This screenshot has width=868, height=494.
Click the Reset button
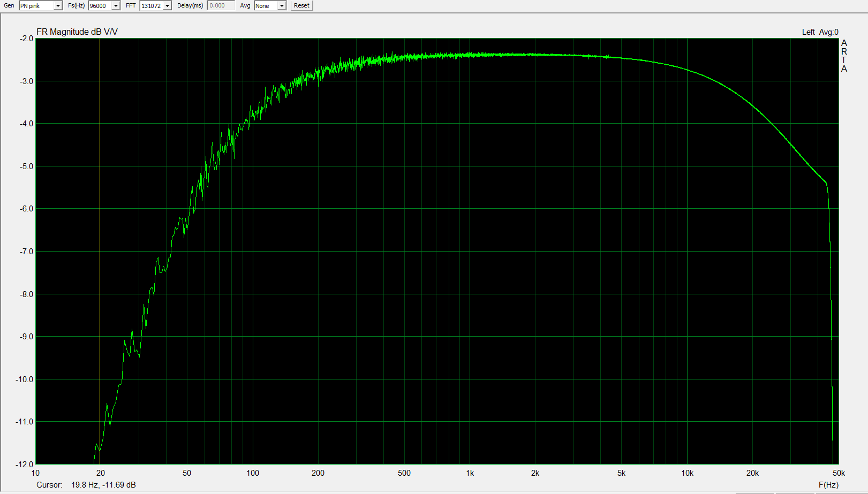click(x=301, y=5)
